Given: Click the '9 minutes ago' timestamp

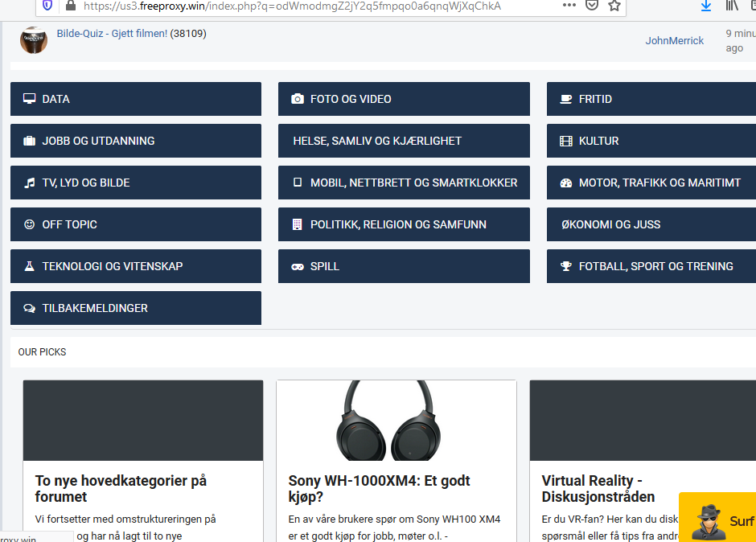Looking at the screenshot, I should pos(741,40).
